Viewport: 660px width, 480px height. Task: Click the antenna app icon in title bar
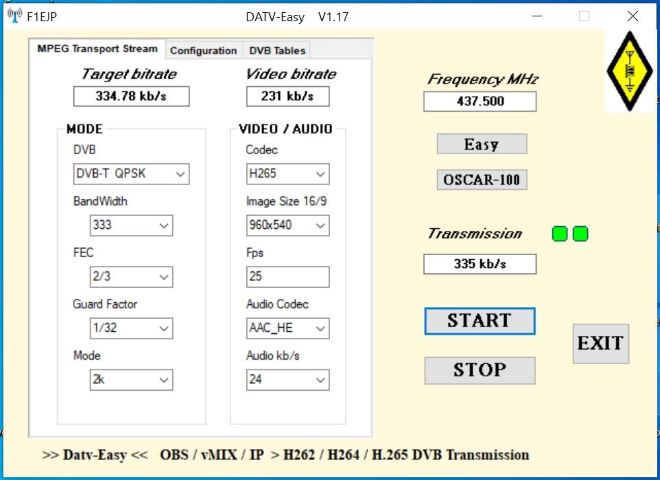[15, 16]
